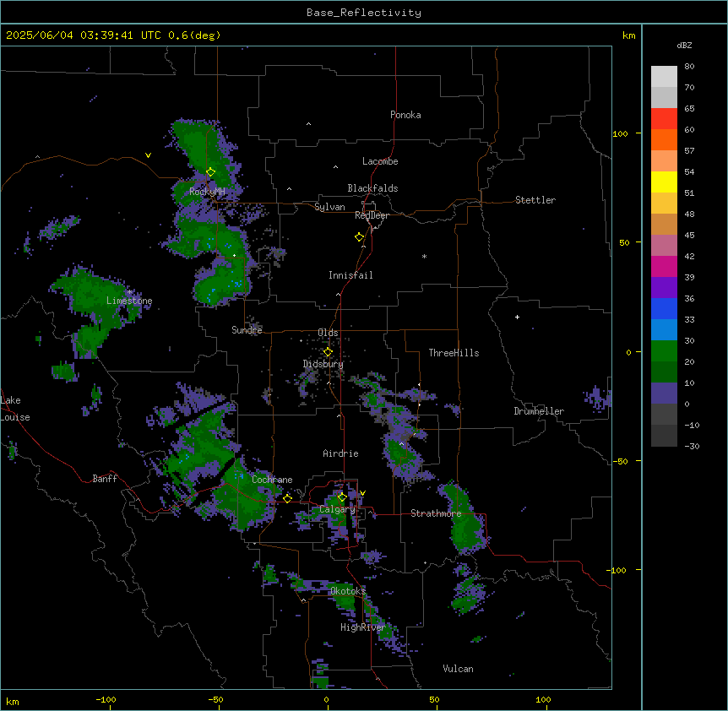The height and width of the screenshot is (711, 728).
Task: Click the Vulcan label
Action: (458, 669)
